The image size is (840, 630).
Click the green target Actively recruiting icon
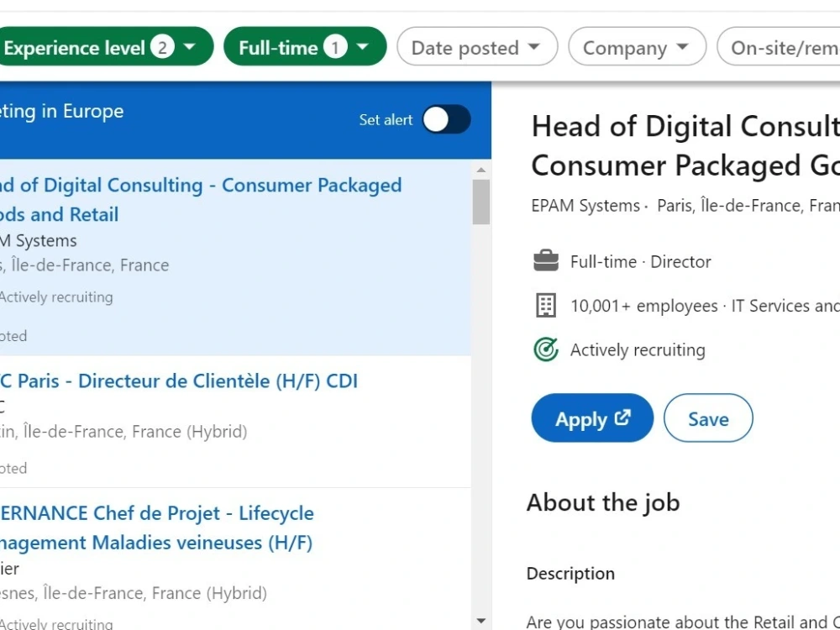(546, 349)
